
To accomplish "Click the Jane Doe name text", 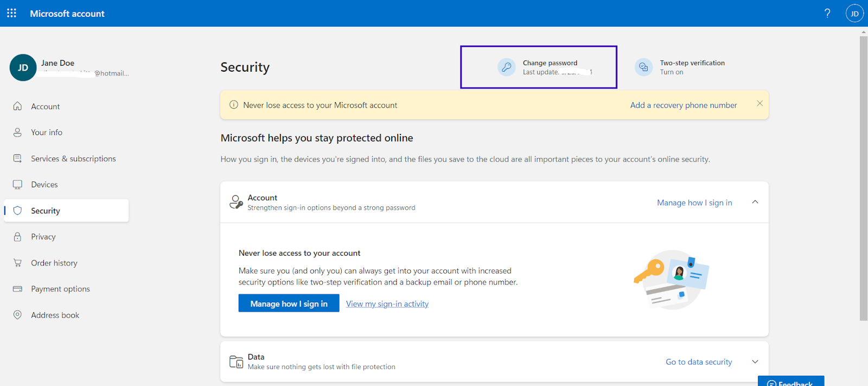I will pos(58,63).
